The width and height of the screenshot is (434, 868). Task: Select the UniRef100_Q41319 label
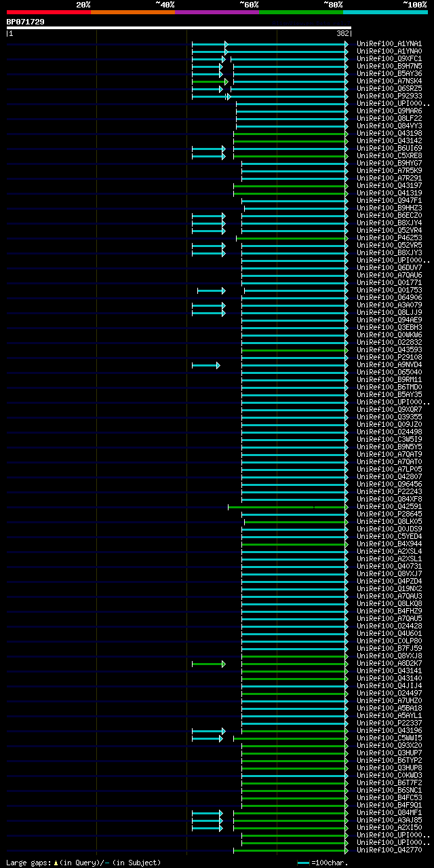(x=389, y=193)
